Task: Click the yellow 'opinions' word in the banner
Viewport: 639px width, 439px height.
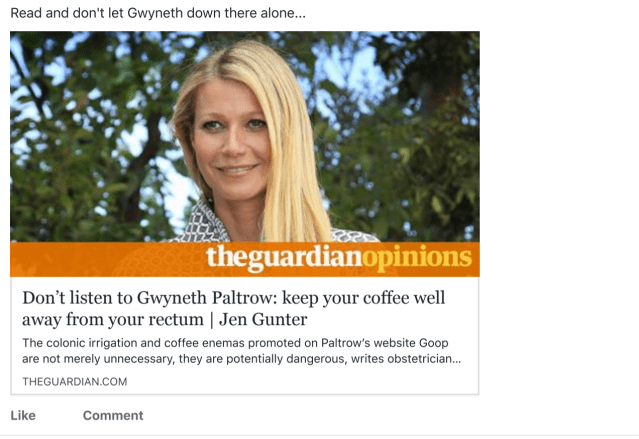Action: coord(417,258)
